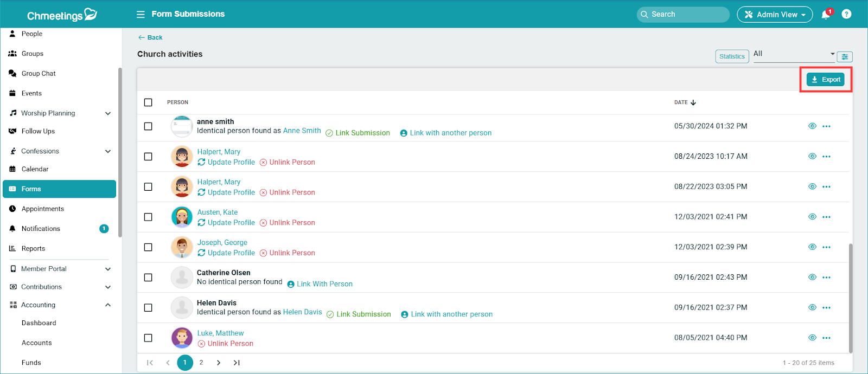Click the Search field in header

pos(683,15)
